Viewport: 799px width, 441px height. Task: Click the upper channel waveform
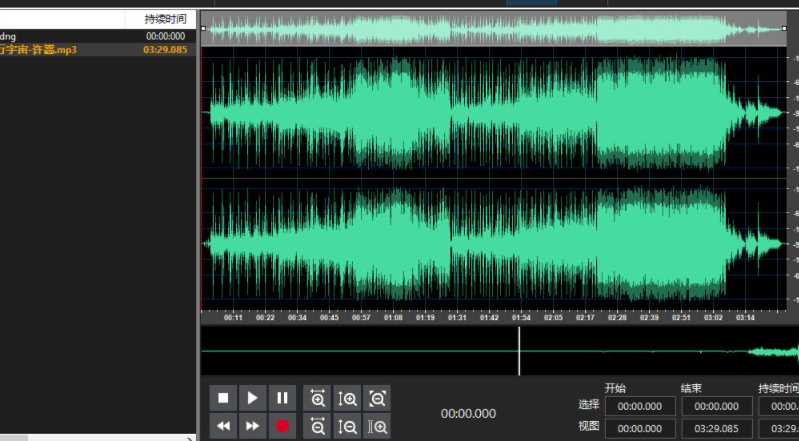tap(494, 112)
